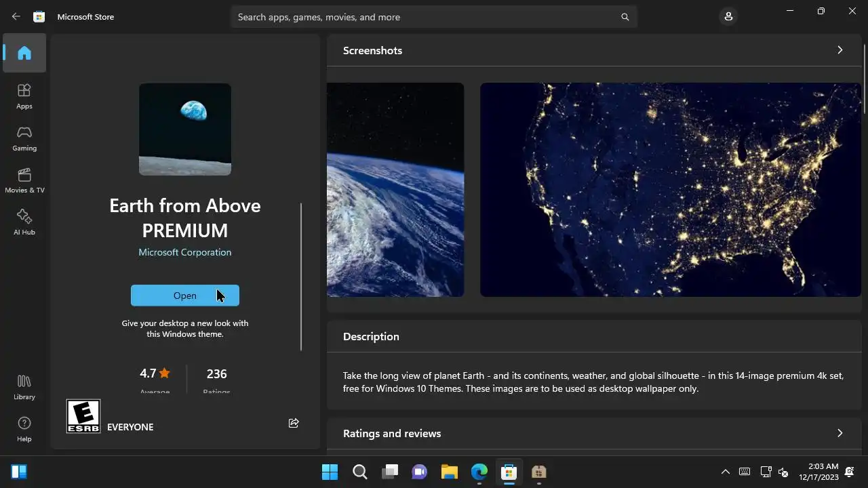Click the Windows Start button on taskbar
868x488 pixels.
tap(330, 472)
